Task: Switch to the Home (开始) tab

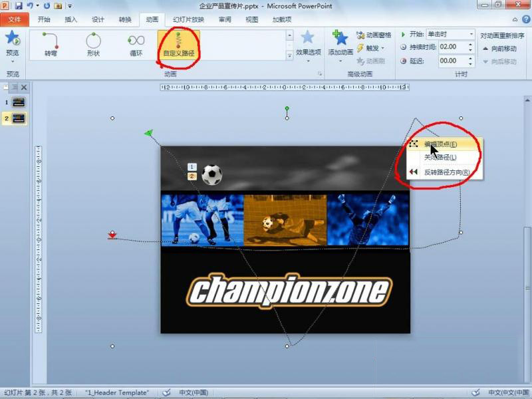Action: click(x=44, y=20)
